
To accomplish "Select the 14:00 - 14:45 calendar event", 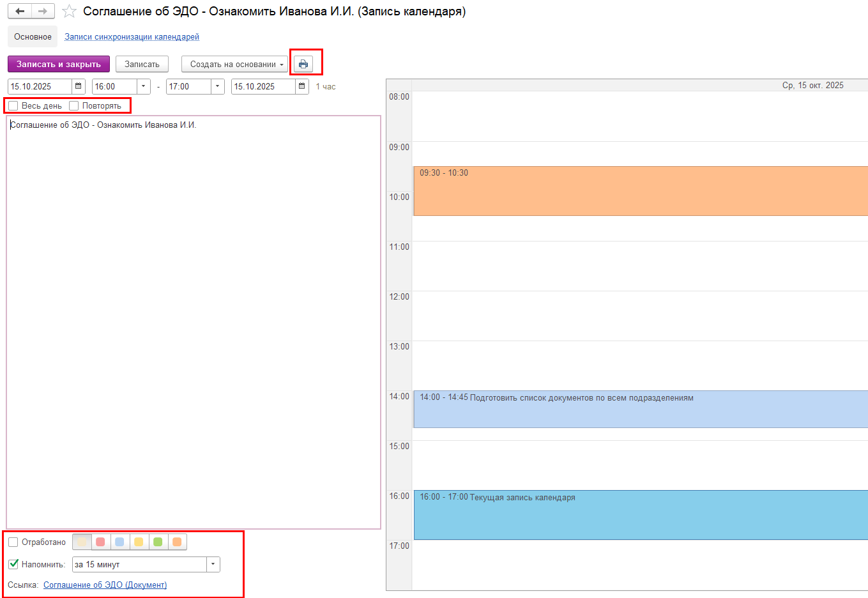I will click(x=639, y=409).
